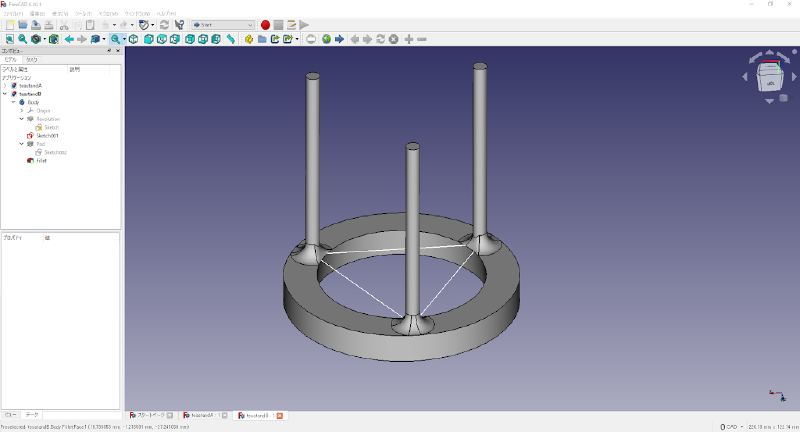Switch to the ビュー property tab

(11, 415)
